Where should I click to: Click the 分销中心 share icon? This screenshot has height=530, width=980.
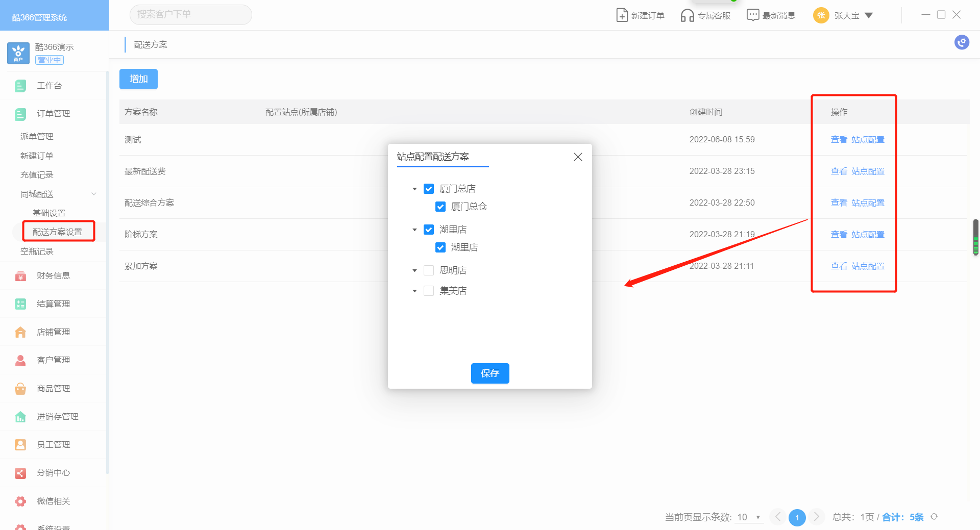[x=20, y=473]
